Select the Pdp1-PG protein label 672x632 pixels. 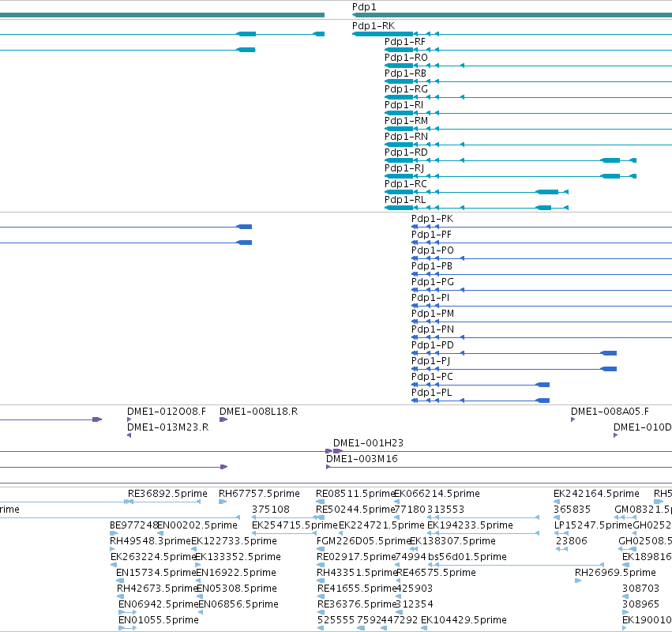[x=433, y=282]
